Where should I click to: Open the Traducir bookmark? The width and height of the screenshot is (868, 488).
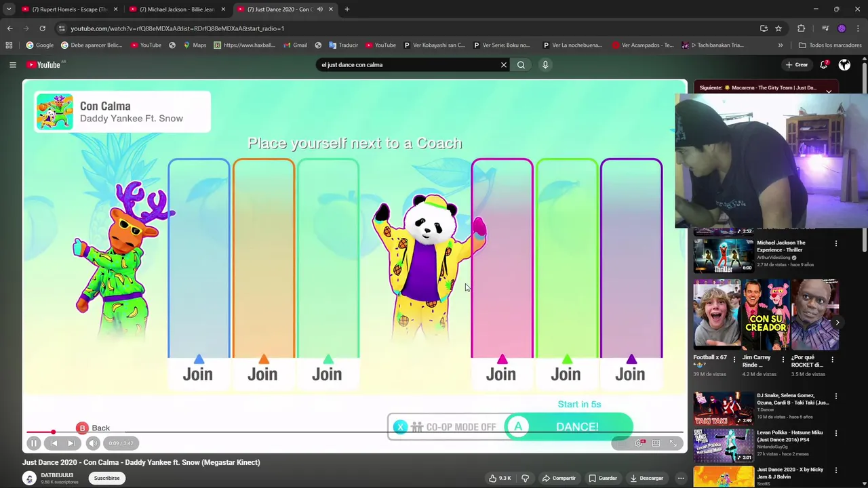click(343, 45)
